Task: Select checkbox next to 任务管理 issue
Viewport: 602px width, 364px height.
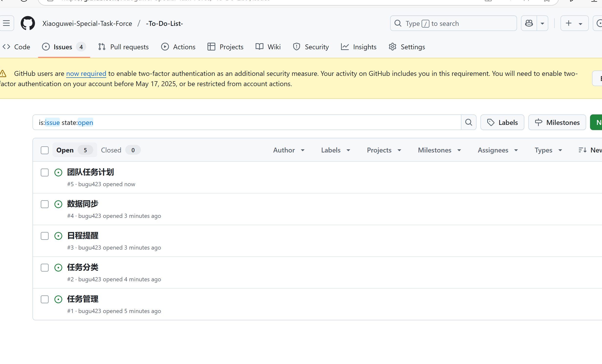Action: 45,299
